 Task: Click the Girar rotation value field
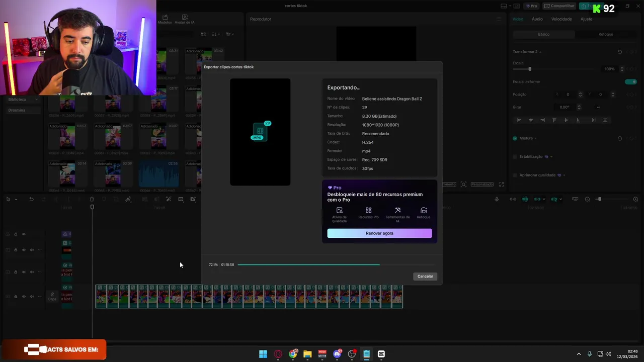tap(565, 107)
